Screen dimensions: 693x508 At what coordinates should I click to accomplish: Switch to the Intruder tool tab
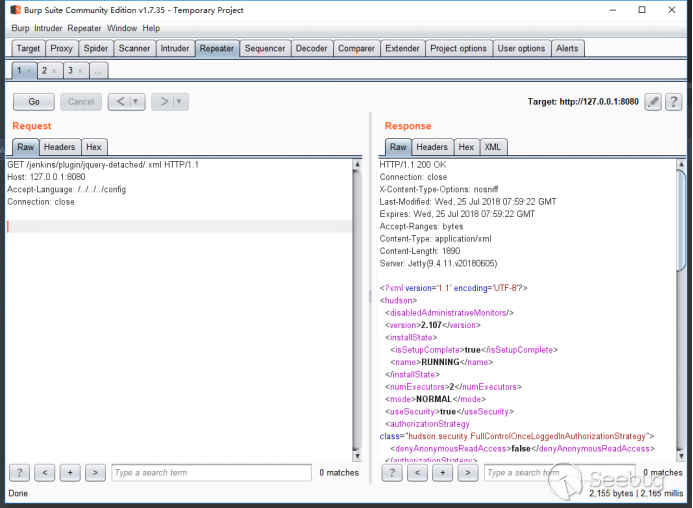pyautogui.click(x=175, y=49)
